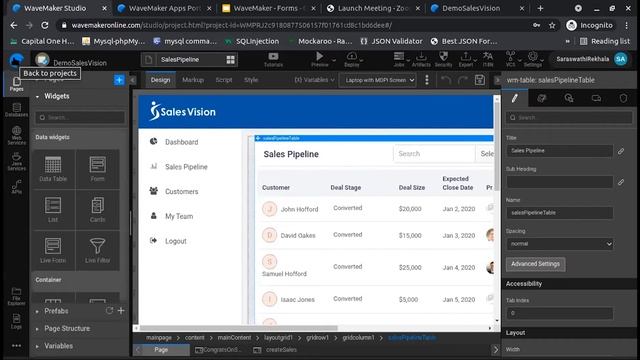Open the Tutorials toolbar item
The image size is (640, 360).
pyautogui.click(x=273, y=60)
